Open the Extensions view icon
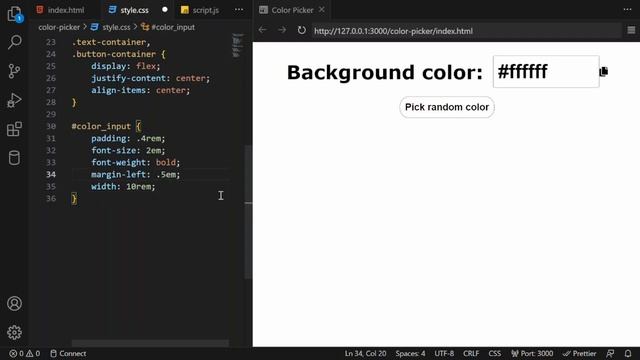 [14, 129]
